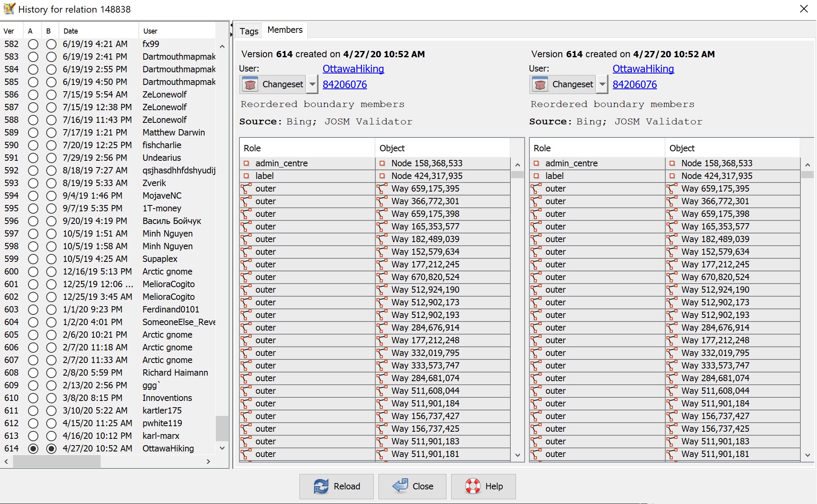Open the right Changeset dropdown arrow
The image size is (817, 504).
coord(602,85)
